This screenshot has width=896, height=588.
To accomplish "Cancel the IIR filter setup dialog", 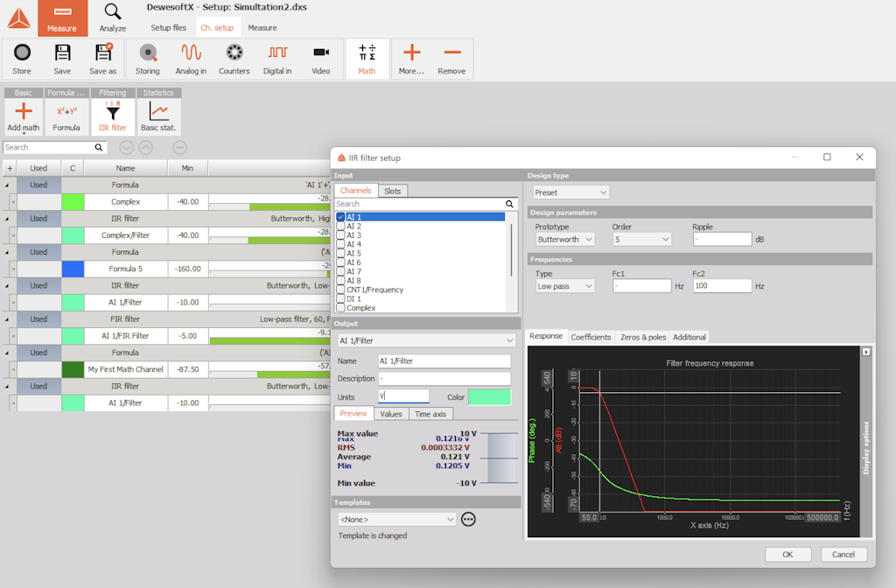I will [x=844, y=554].
